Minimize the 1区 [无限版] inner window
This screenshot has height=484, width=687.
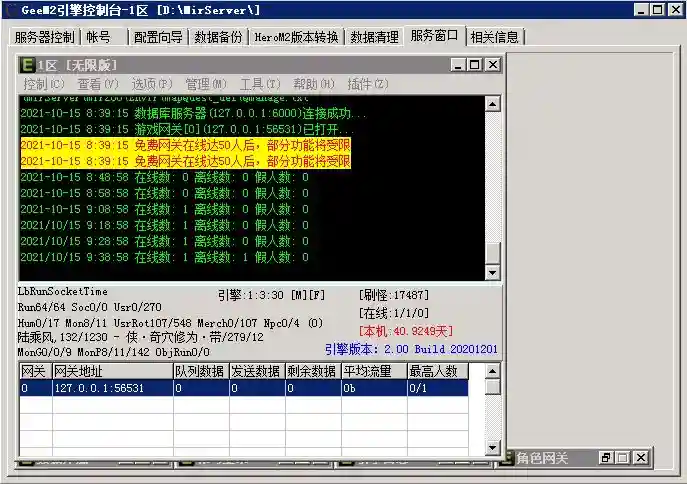pos(458,65)
